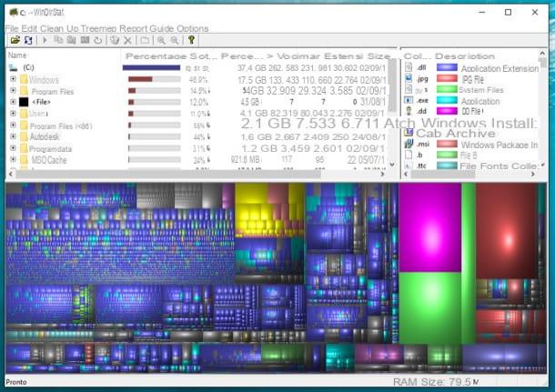Expand the Users folder node
This screenshot has width=555, height=392.
pyautogui.click(x=13, y=114)
